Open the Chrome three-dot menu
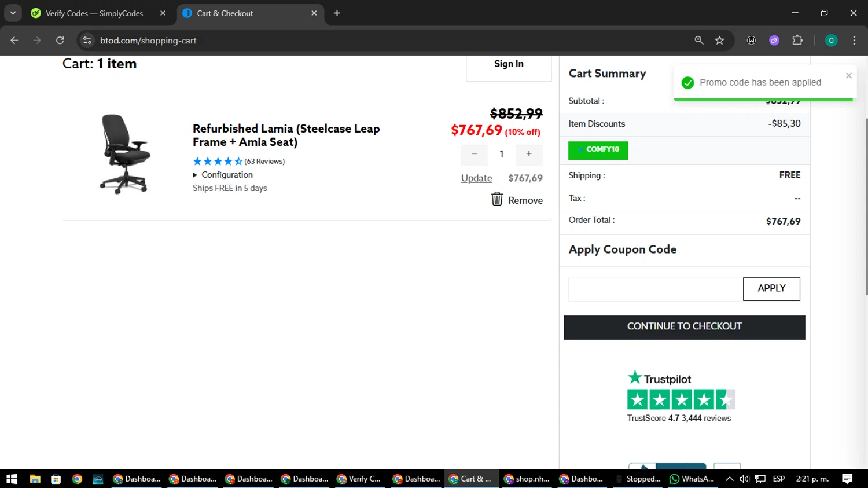The width and height of the screenshot is (868, 488). pos(854,41)
